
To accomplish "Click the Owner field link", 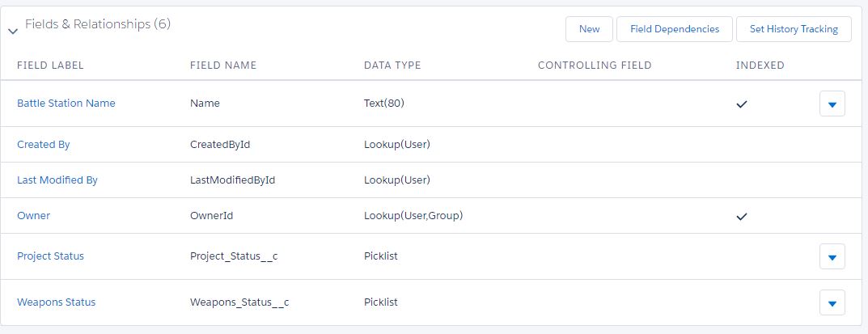I will coord(33,216).
